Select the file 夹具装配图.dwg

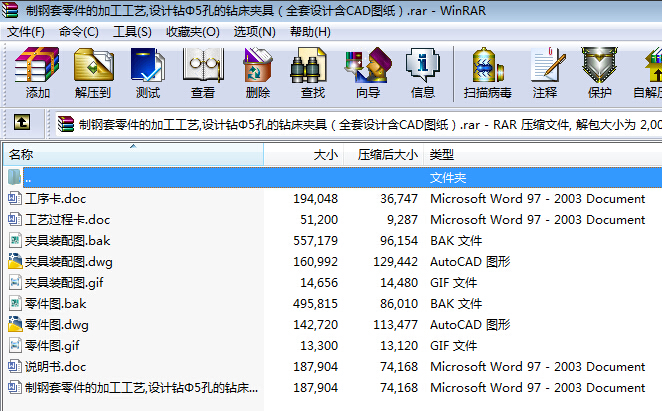coord(68,262)
